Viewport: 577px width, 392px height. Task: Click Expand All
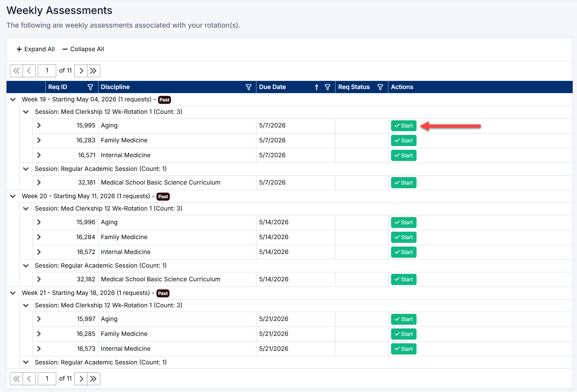pos(35,49)
